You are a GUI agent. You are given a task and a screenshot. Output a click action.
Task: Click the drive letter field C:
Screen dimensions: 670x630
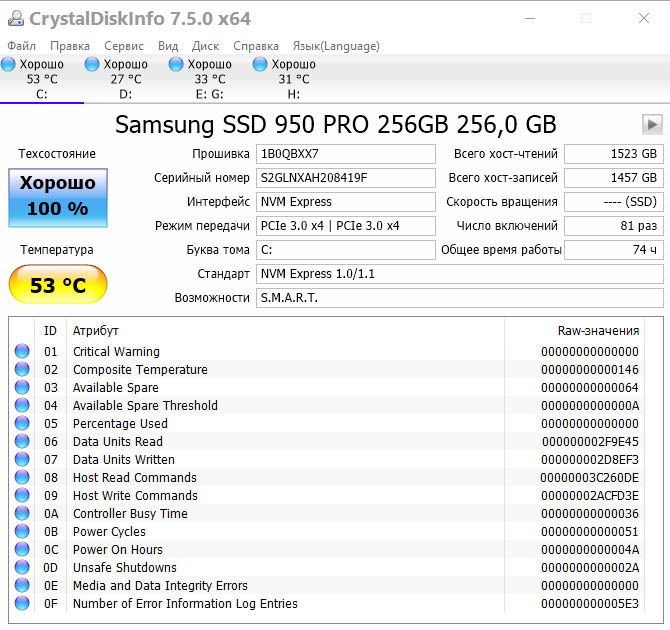tap(346, 250)
